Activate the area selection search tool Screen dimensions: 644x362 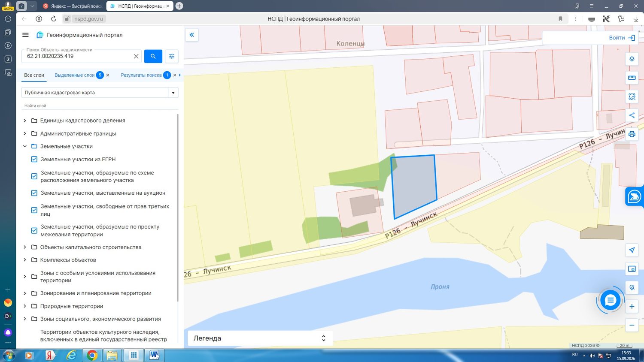[x=632, y=97]
